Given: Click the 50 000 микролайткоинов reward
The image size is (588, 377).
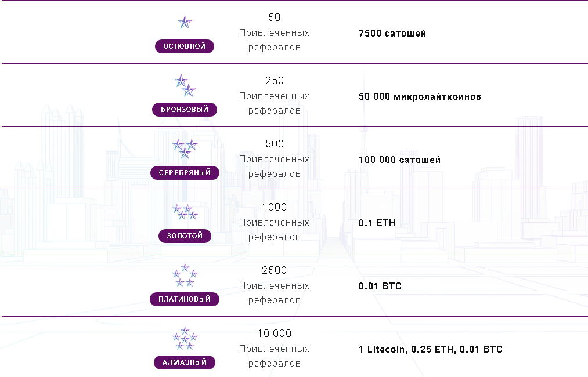Looking at the screenshot, I should click(x=420, y=96).
